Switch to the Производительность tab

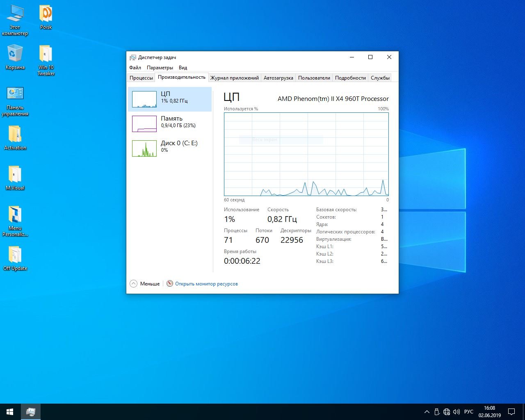181,77
